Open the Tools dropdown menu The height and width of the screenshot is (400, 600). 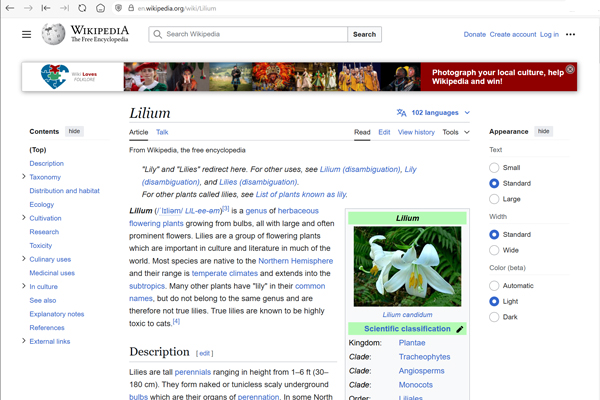click(456, 132)
